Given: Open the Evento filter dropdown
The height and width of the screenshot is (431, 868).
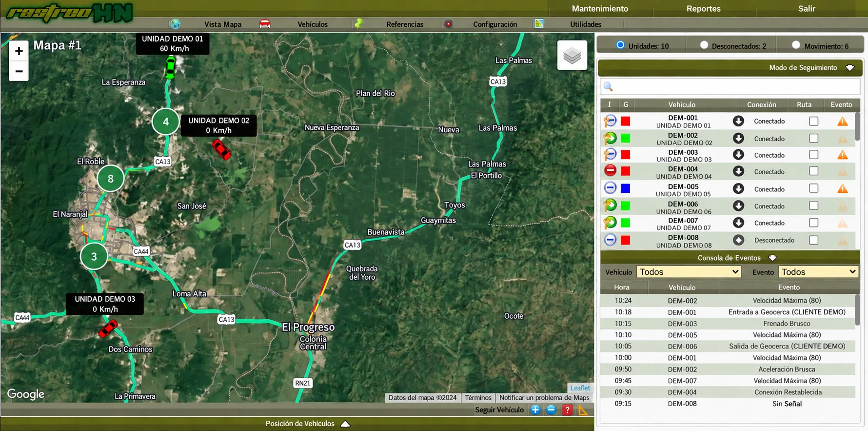Looking at the screenshot, I should coord(818,272).
